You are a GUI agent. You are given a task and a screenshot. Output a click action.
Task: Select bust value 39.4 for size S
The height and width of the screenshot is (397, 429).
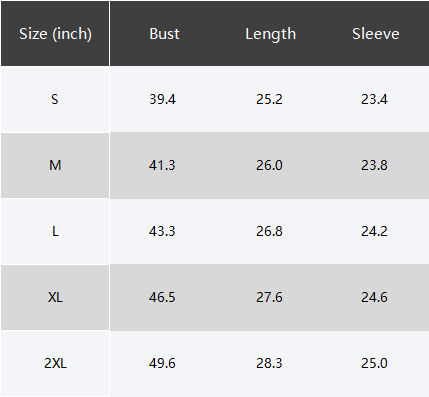[x=162, y=99]
